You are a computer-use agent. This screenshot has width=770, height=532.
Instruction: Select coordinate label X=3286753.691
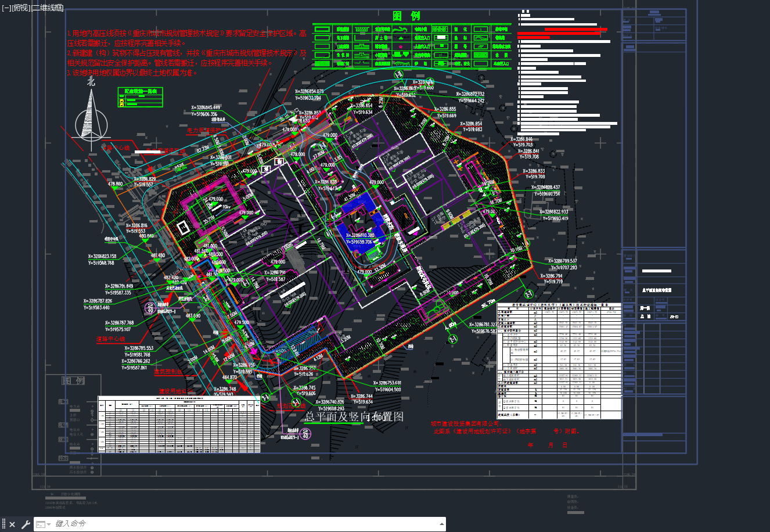tap(386, 383)
